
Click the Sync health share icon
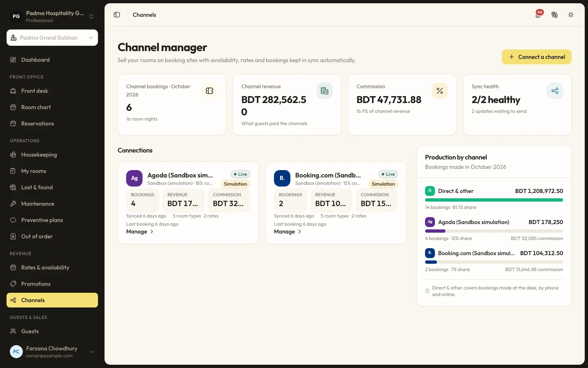pyautogui.click(x=555, y=91)
